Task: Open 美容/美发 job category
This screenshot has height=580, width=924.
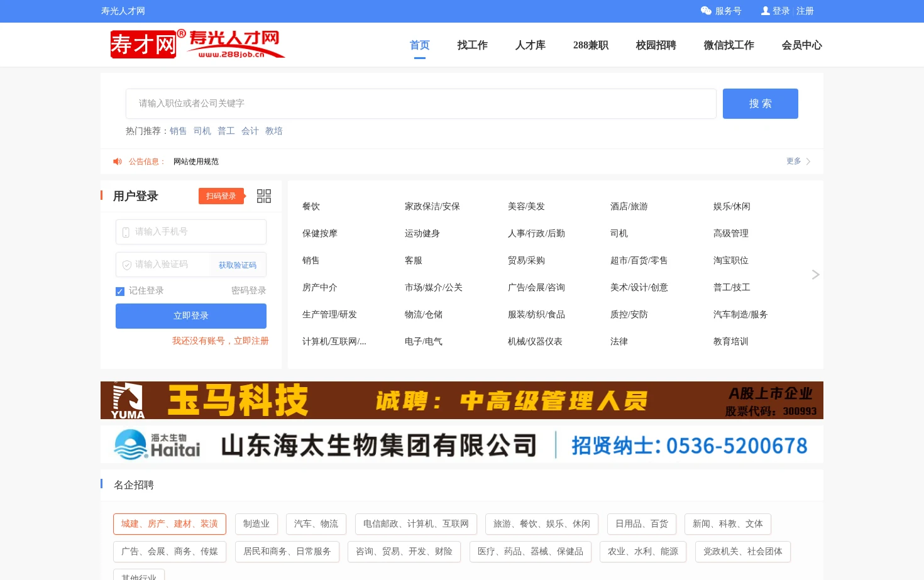Action: coord(526,206)
